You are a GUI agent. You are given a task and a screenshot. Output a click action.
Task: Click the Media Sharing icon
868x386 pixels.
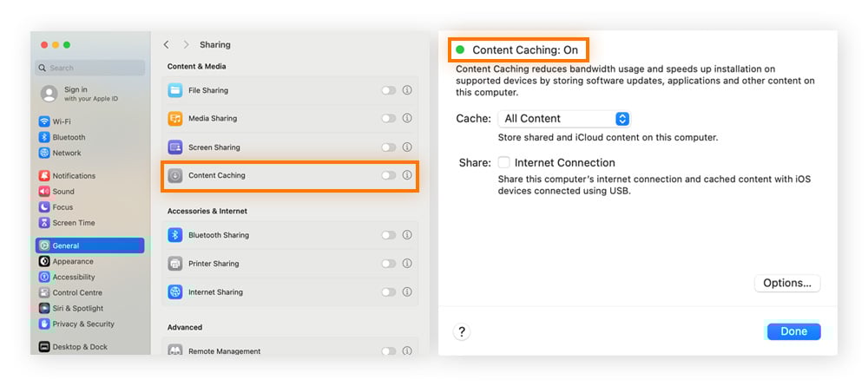click(x=174, y=119)
